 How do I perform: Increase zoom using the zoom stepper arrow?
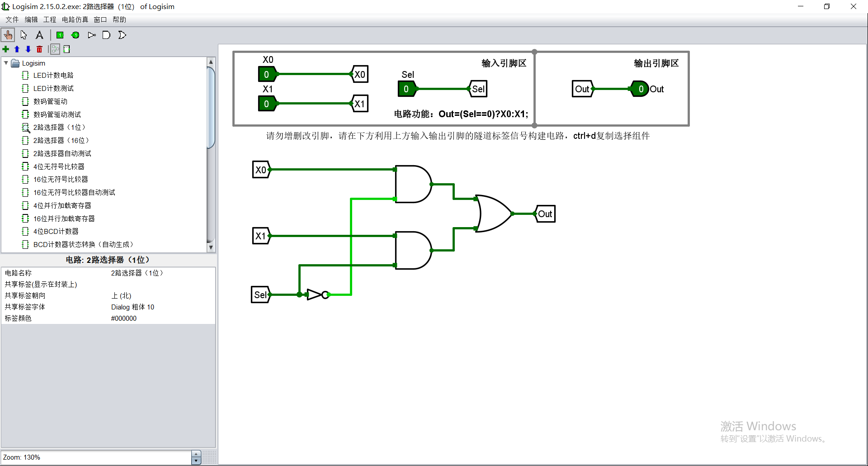(196, 454)
